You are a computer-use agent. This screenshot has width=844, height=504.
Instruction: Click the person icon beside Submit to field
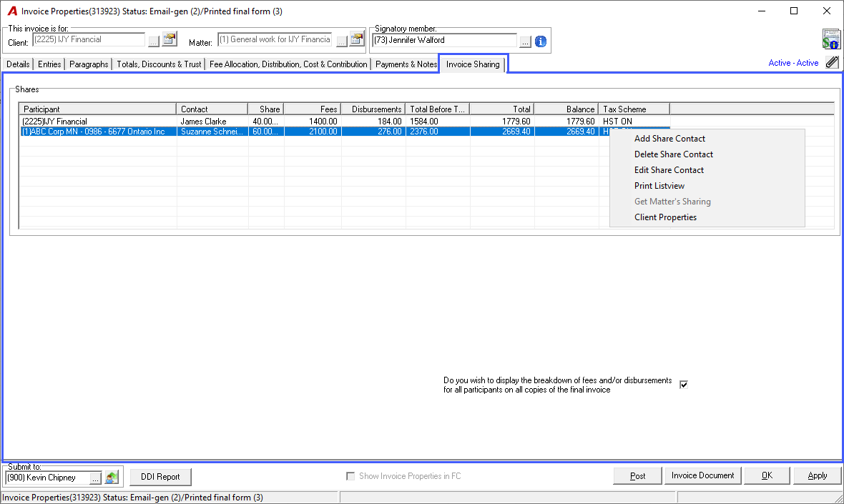[x=112, y=477]
